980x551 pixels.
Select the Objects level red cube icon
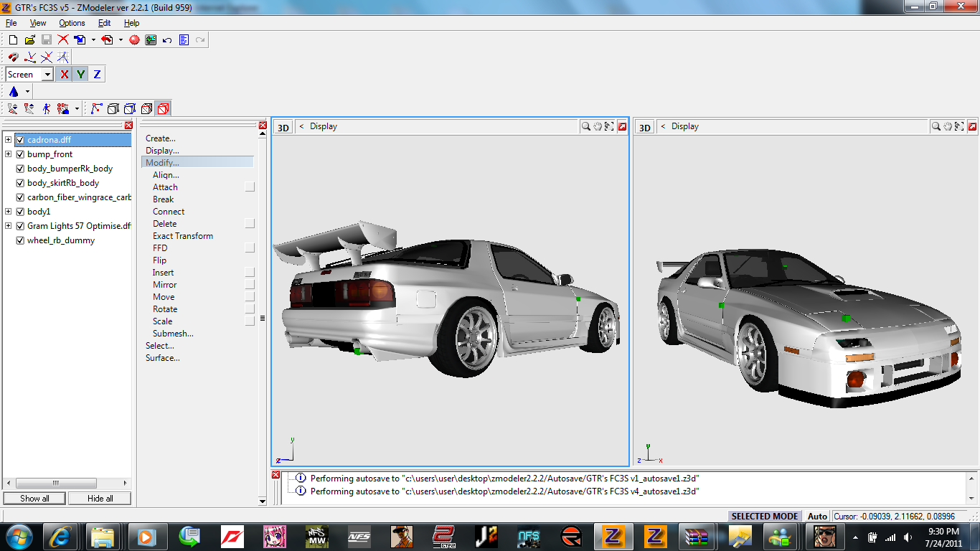tap(163, 108)
